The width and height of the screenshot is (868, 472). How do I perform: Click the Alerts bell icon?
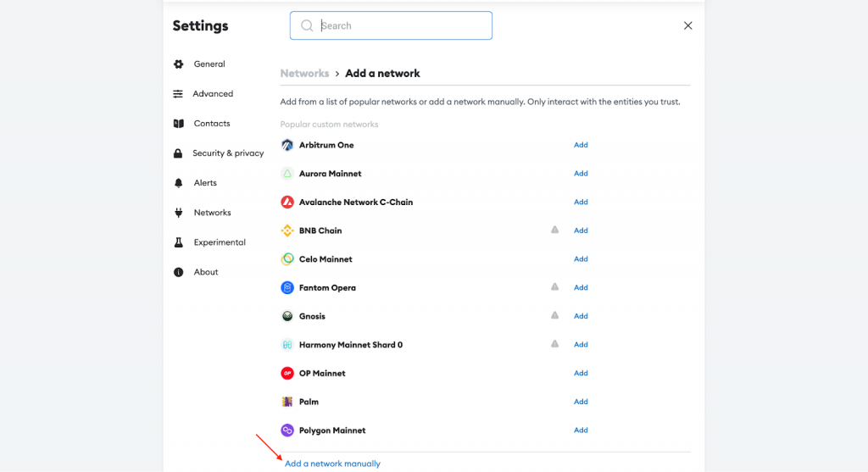(178, 183)
